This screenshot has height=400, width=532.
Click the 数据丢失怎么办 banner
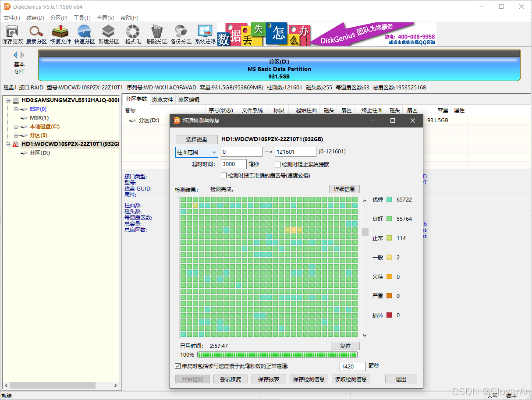pos(264,34)
